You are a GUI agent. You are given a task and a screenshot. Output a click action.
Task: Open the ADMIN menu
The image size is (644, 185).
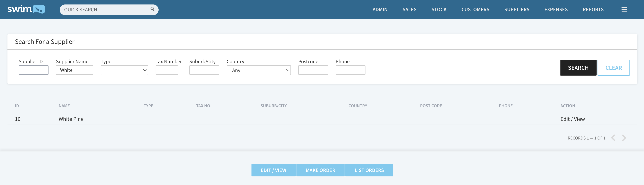[380, 10]
